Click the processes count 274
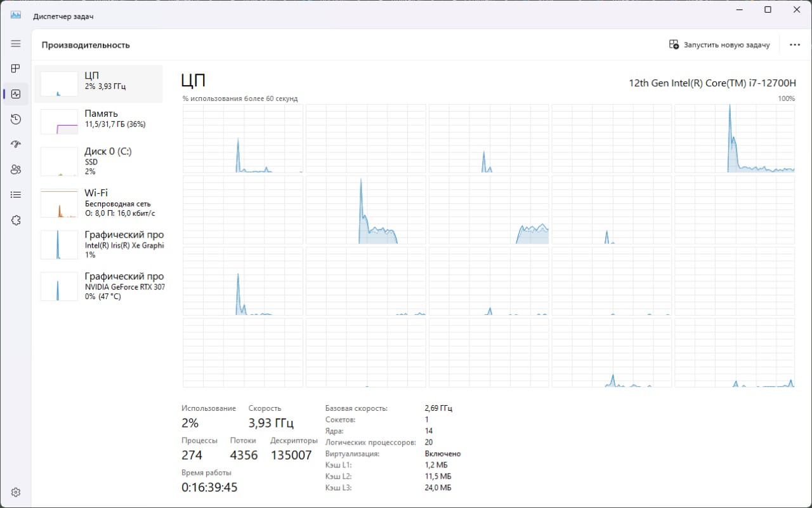 click(x=192, y=455)
